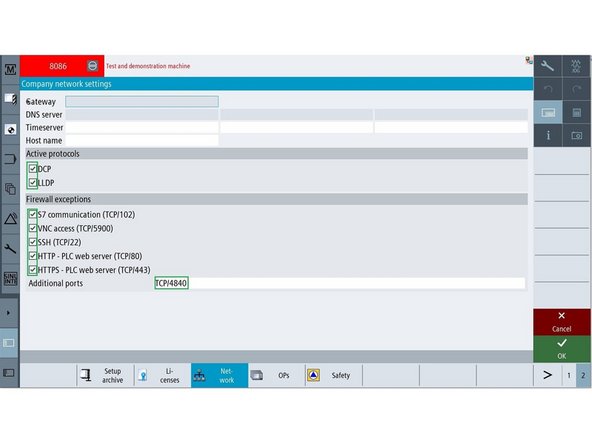592x444 pixels.
Task: Toggle HTTP - PLC web server (TCP/80) checkbox
Action: click(33, 256)
